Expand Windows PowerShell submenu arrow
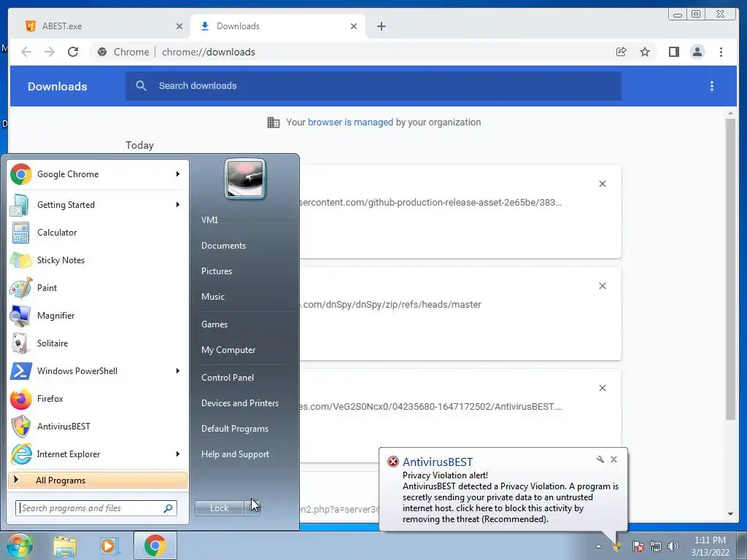This screenshot has width=747, height=560. click(178, 371)
